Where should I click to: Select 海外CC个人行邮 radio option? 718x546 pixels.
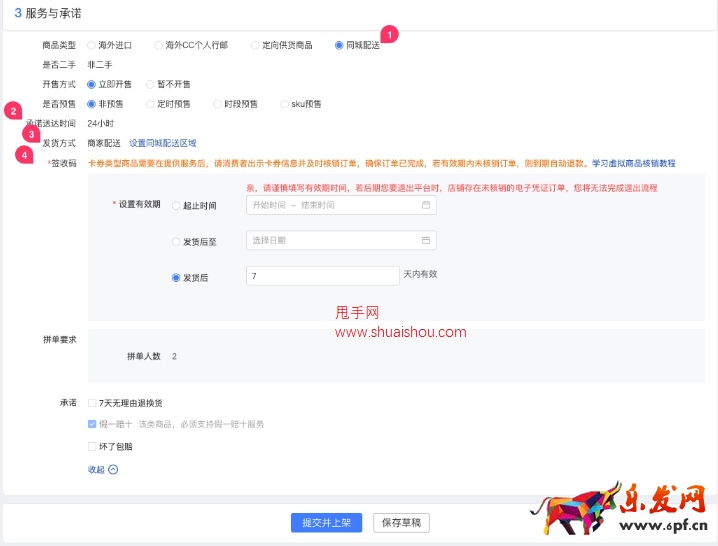[x=158, y=45]
